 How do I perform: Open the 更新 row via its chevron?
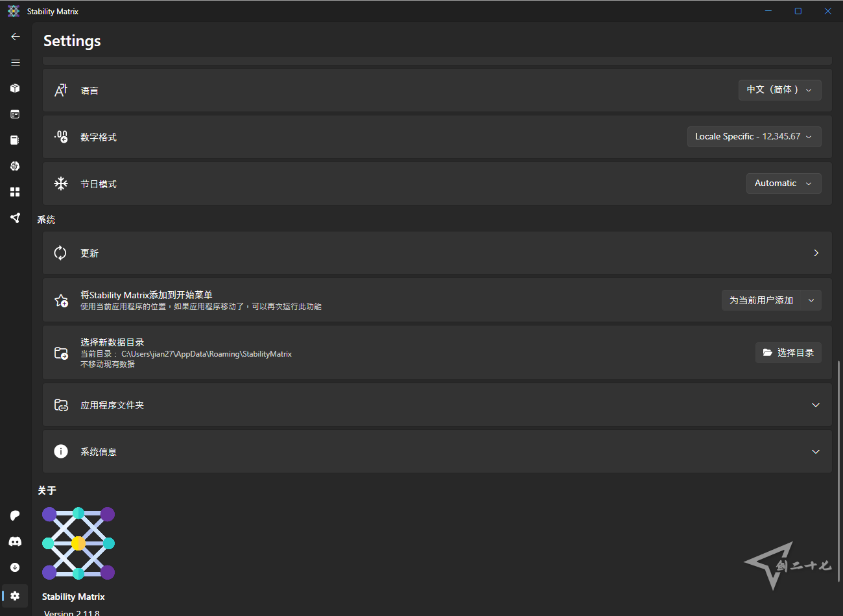[x=816, y=253]
